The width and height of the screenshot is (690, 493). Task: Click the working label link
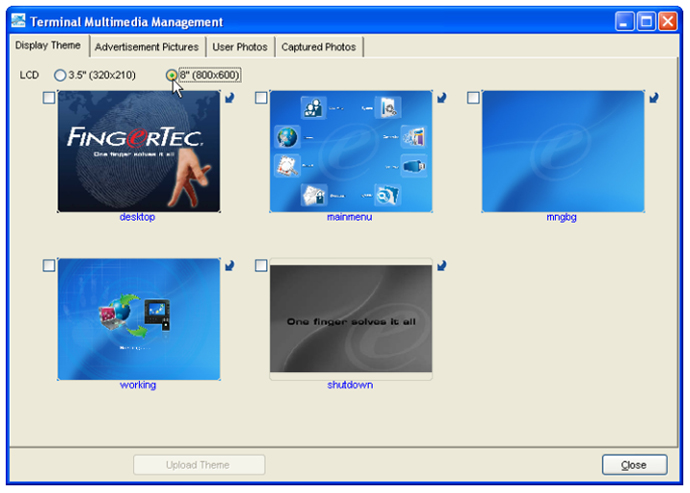click(138, 385)
